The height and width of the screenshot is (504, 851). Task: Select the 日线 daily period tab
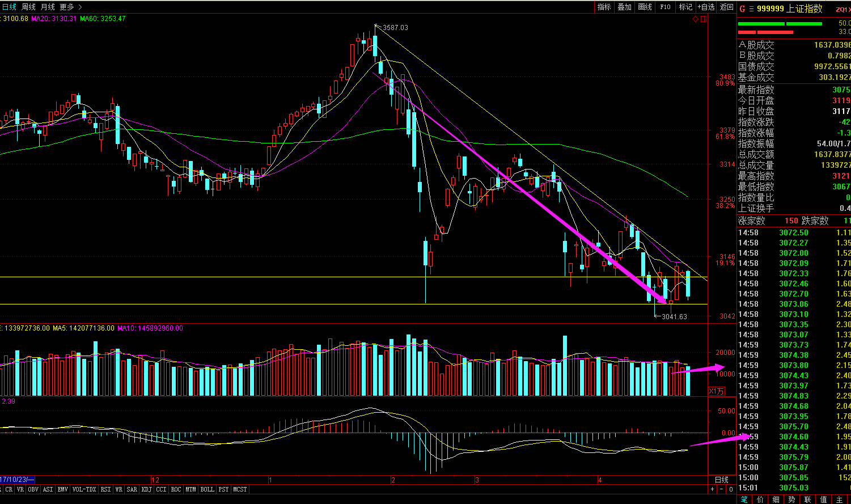click(x=9, y=7)
